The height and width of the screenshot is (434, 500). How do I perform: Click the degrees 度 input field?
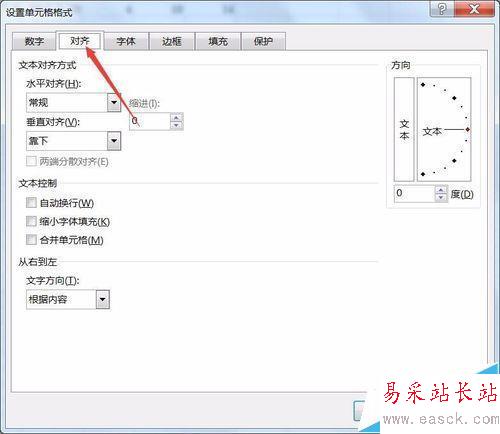tap(414, 193)
